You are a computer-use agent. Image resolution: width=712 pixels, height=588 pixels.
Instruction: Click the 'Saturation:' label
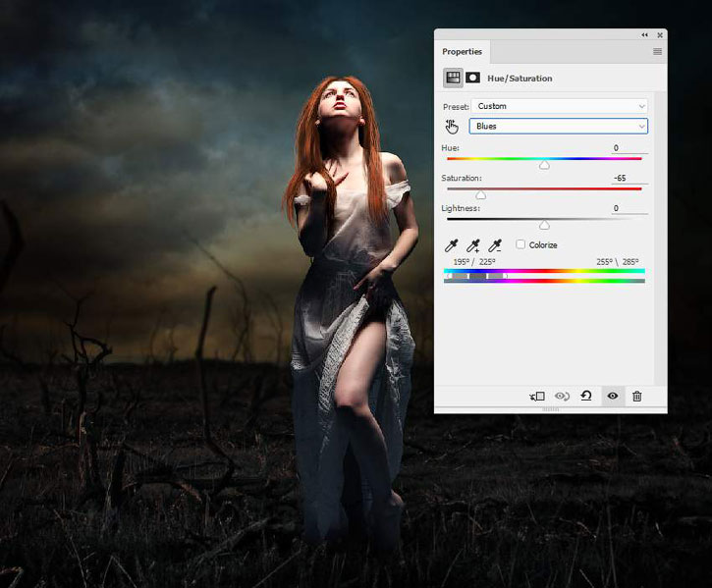click(x=462, y=178)
